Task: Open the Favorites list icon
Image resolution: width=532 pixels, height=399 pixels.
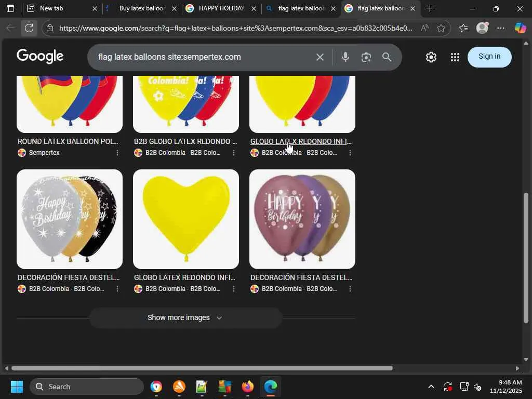Action: coord(463,28)
